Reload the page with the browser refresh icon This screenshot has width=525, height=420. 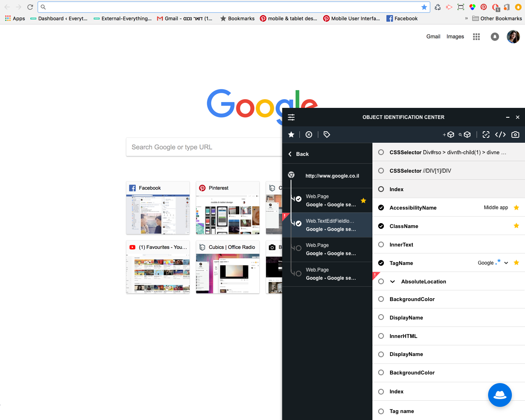coord(30,7)
